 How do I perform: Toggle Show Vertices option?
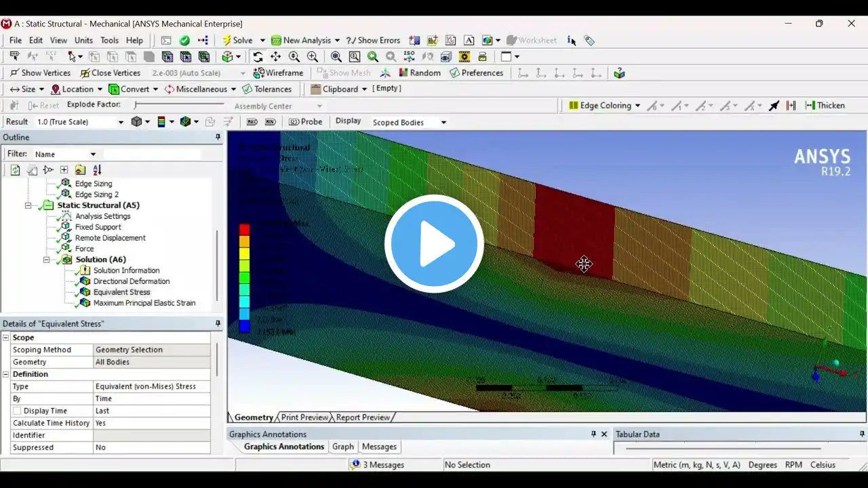(40, 73)
